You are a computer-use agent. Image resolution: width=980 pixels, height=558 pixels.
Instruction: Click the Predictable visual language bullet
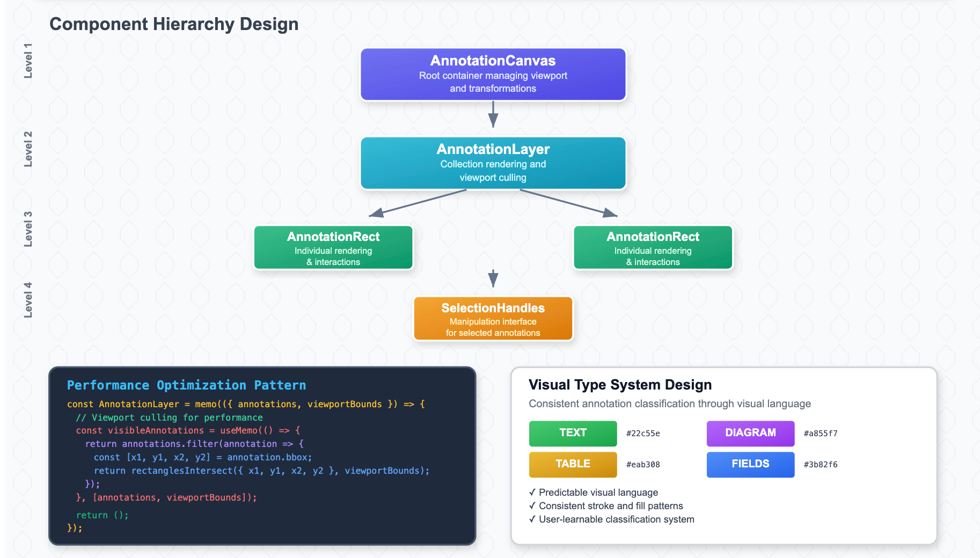[x=593, y=493]
